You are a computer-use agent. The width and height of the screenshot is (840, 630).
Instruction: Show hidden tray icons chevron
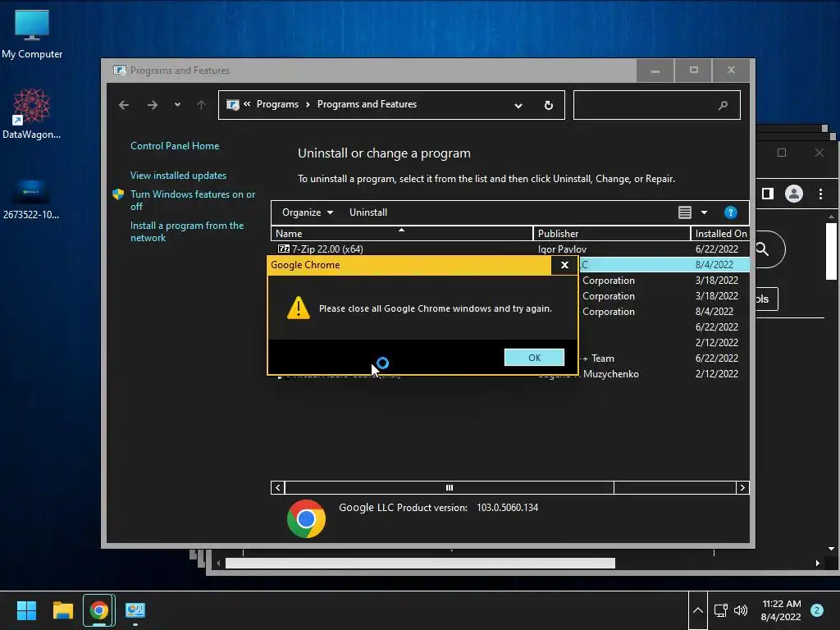tap(697, 610)
